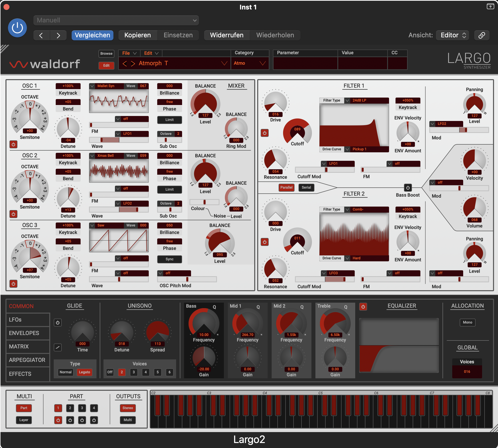Select Normal glide type
Image resolution: width=498 pixels, height=448 pixels.
[66, 372]
